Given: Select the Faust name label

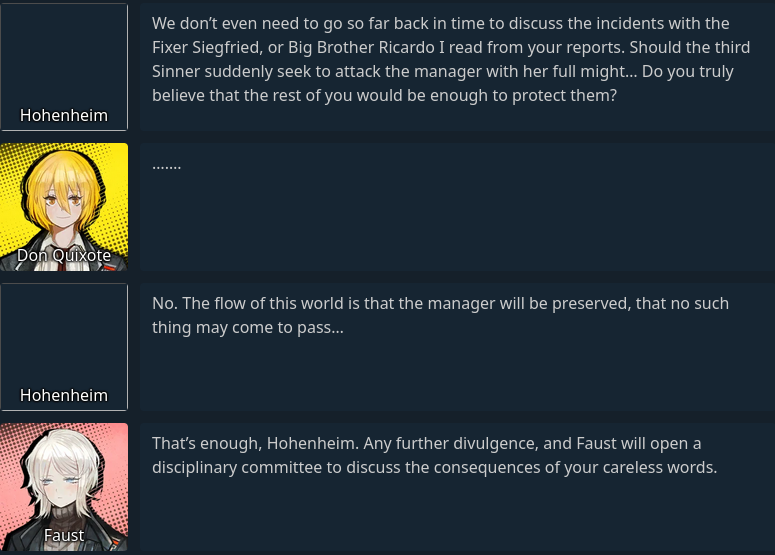Looking at the screenshot, I should (64, 536).
